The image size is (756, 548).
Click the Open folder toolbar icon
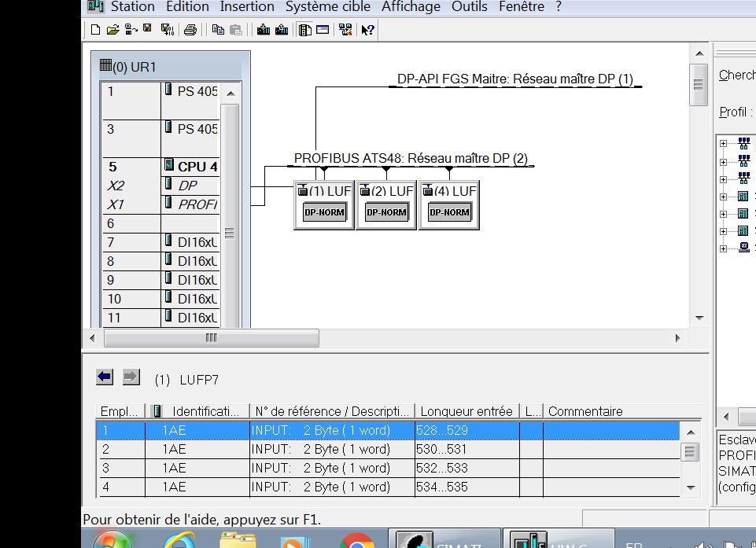click(x=112, y=30)
